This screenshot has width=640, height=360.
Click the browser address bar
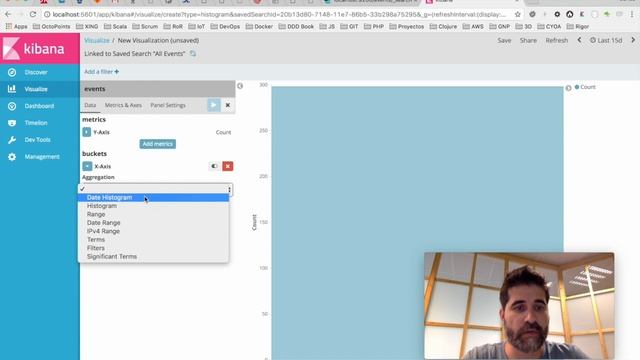coord(278,14)
